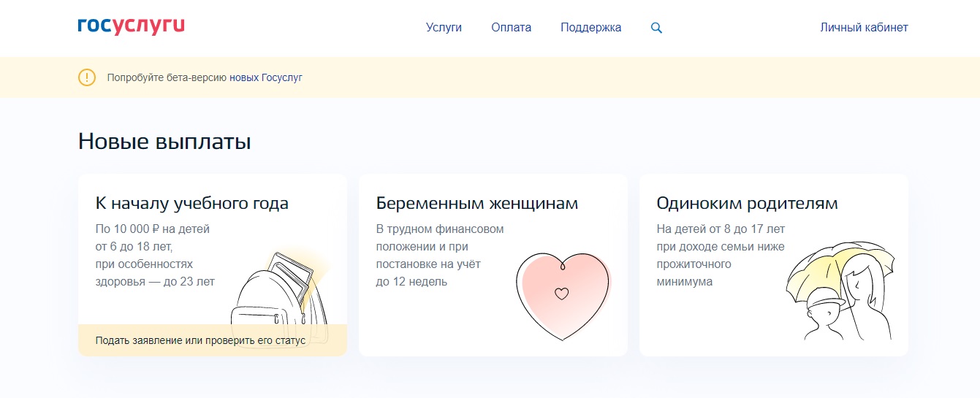Image resolution: width=980 pixels, height=398 pixels.
Task: Open the Поддержка menu item
Action: pyautogui.click(x=591, y=28)
